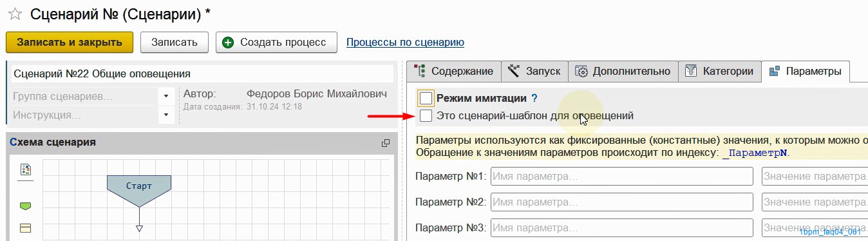Click the Параметр №1 label
Viewport: 868px width, 241px height.
(451, 177)
